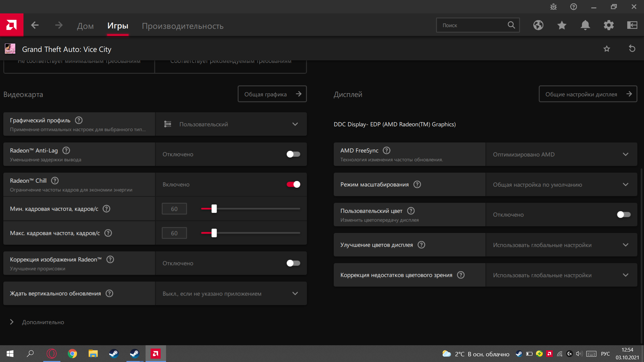Show help for Мин. кадровая частота
Screen dimensions: 644x362
click(106, 209)
